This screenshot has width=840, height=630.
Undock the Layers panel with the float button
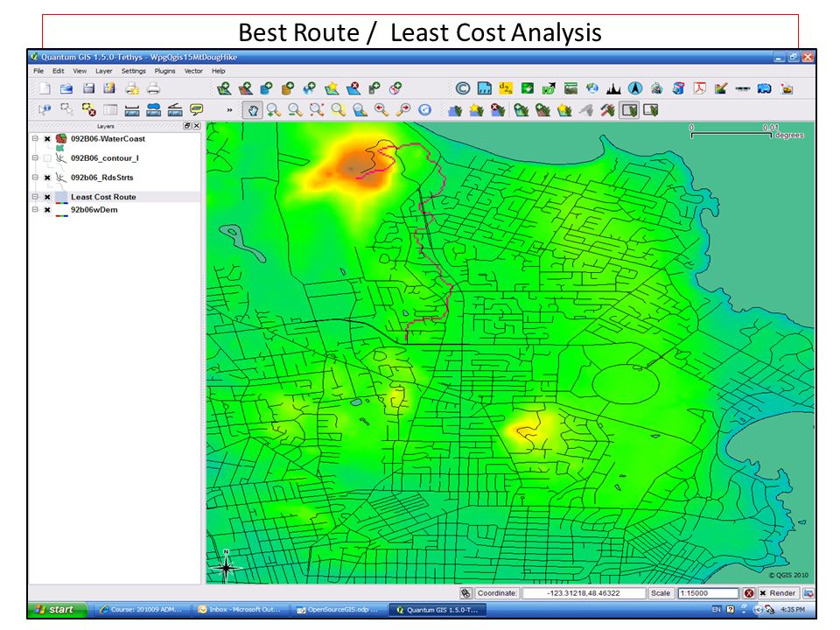pos(187,126)
